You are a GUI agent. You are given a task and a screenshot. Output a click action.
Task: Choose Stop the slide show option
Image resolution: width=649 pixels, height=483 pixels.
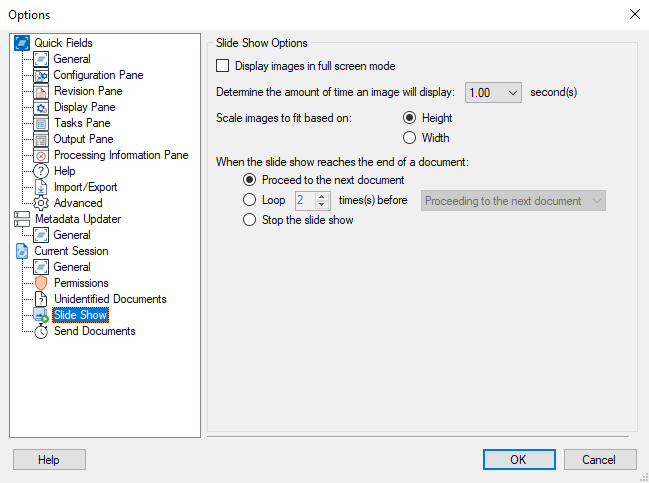pyautogui.click(x=249, y=220)
